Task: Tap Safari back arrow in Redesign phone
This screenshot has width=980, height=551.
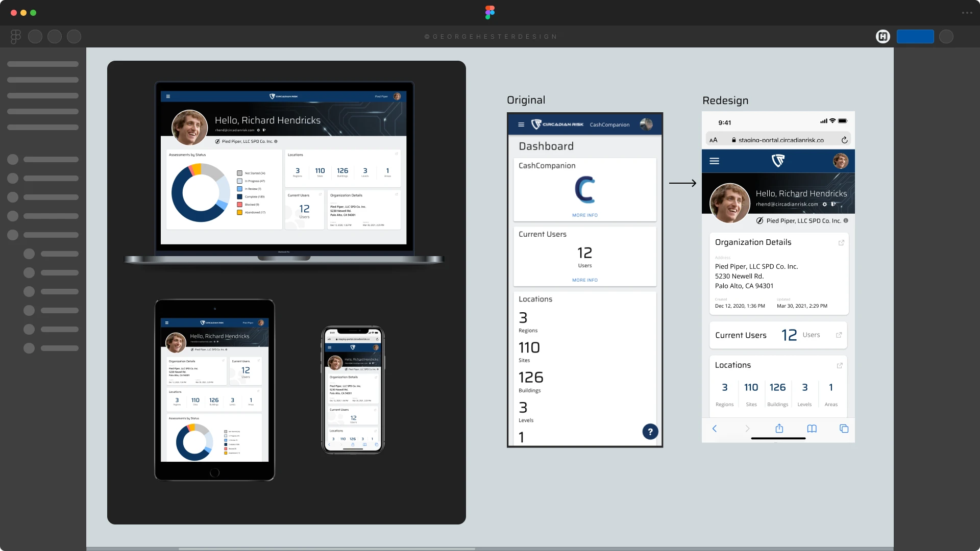Action: coord(715,429)
